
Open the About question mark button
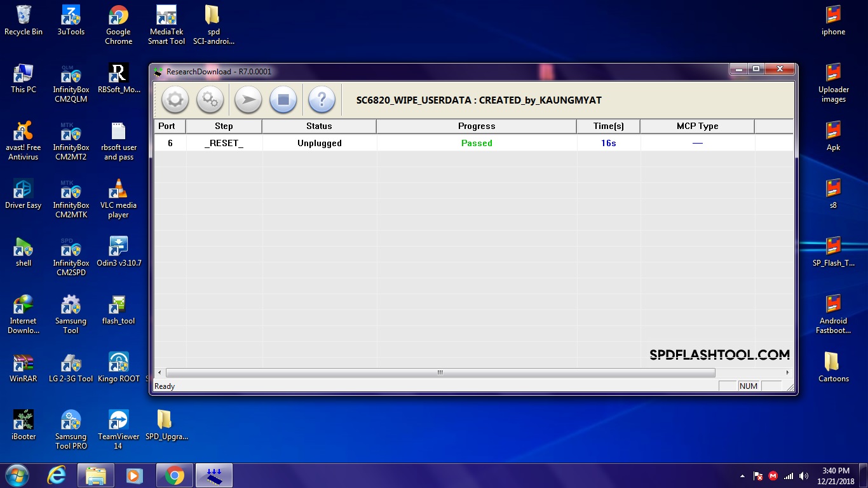(322, 100)
